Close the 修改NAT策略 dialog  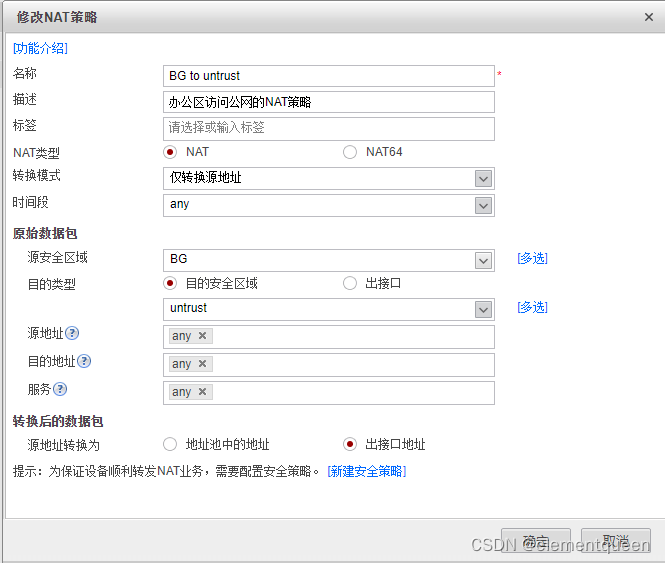click(648, 17)
